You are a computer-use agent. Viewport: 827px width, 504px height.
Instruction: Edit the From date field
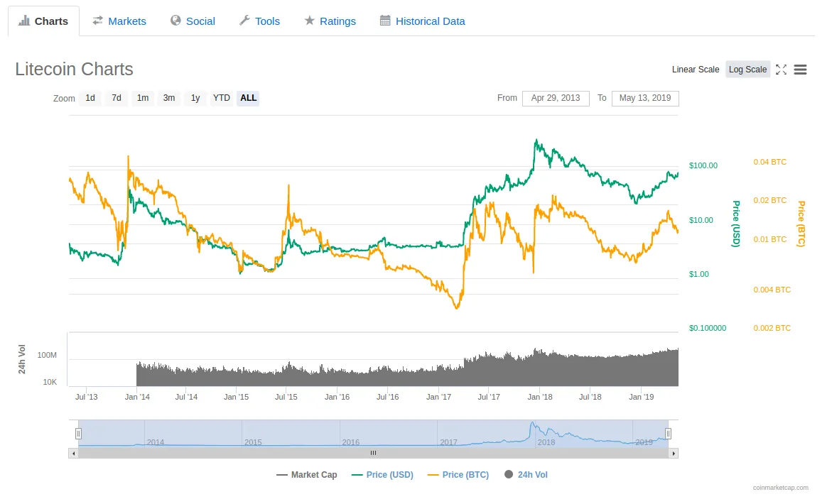pos(556,98)
